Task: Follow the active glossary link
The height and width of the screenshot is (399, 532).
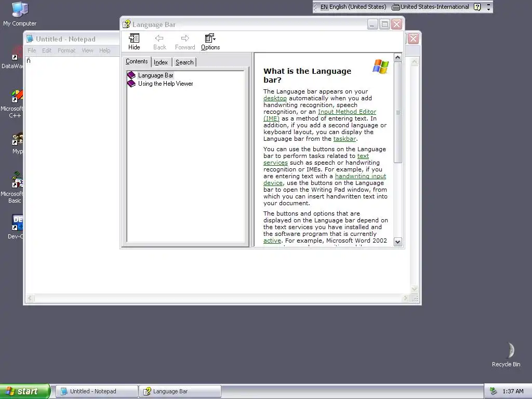Action: click(x=272, y=241)
